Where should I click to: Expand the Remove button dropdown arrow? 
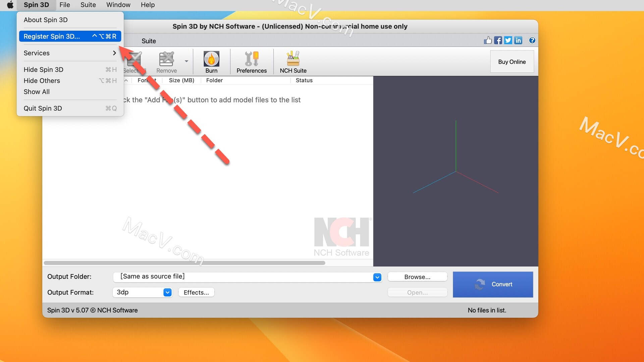tap(186, 61)
